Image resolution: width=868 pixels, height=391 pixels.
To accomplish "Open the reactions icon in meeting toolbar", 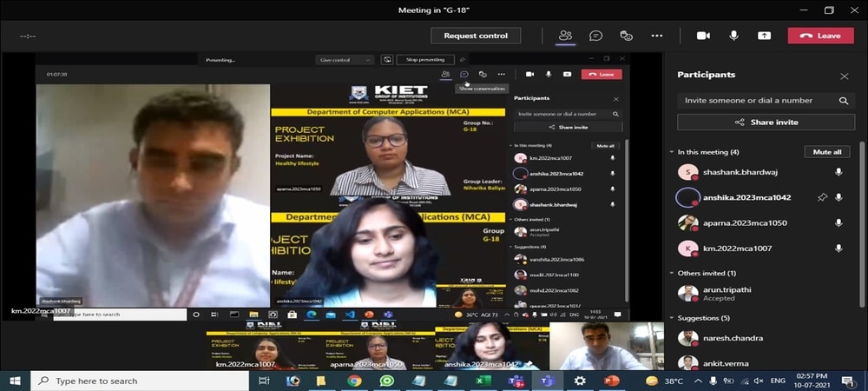I will [x=626, y=36].
